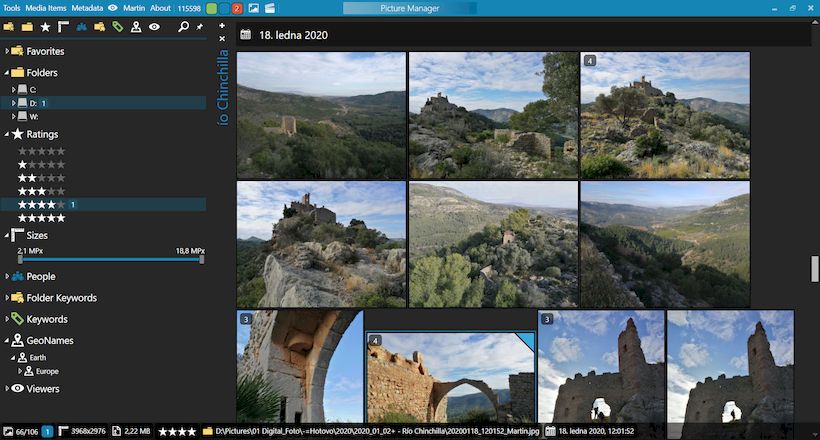
Task: Select drive D: in the folder tree
Action: [x=103, y=103]
